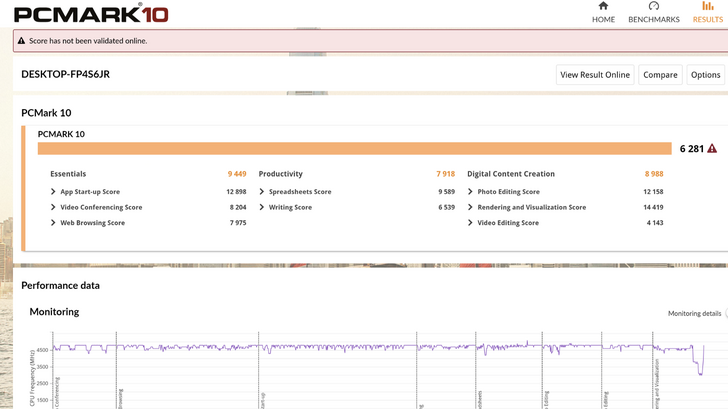Click the PCMark 10 logo
Image resolution: width=728 pixels, height=409 pixels.
pos(92,13)
